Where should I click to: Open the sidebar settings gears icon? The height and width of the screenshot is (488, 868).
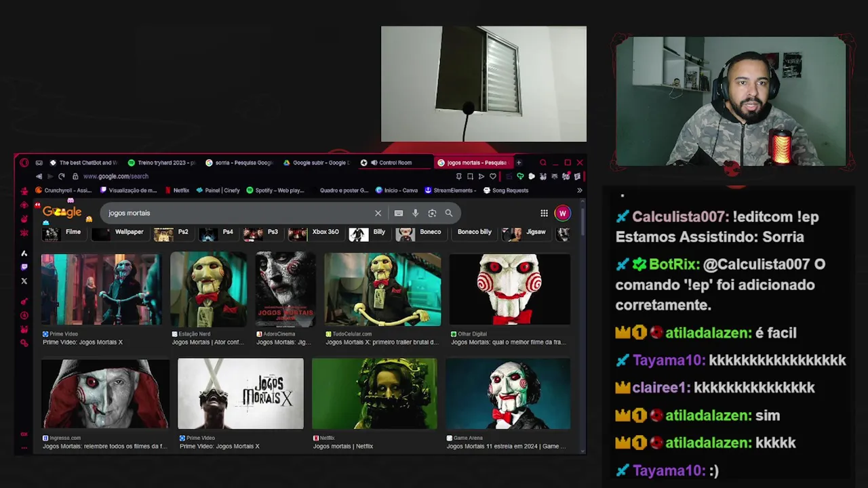pos(24,343)
